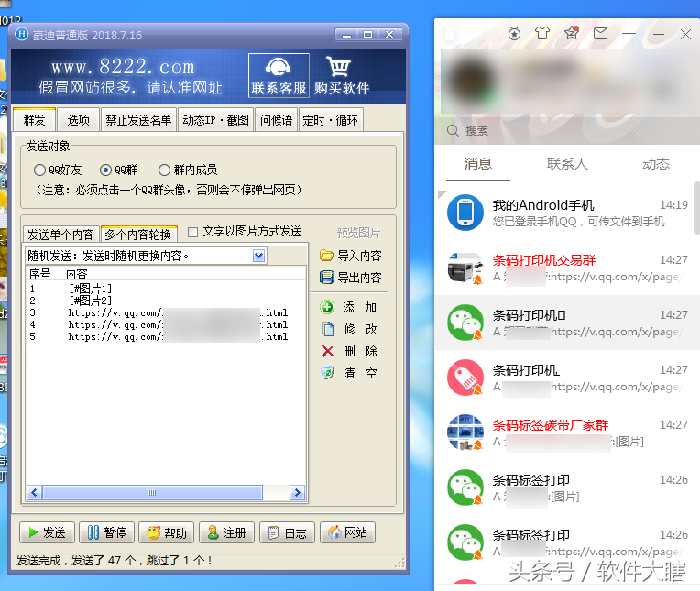The height and width of the screenshot is (591, 700).
Task: Click the 暂停 button
Action: (x=106, y=532)
